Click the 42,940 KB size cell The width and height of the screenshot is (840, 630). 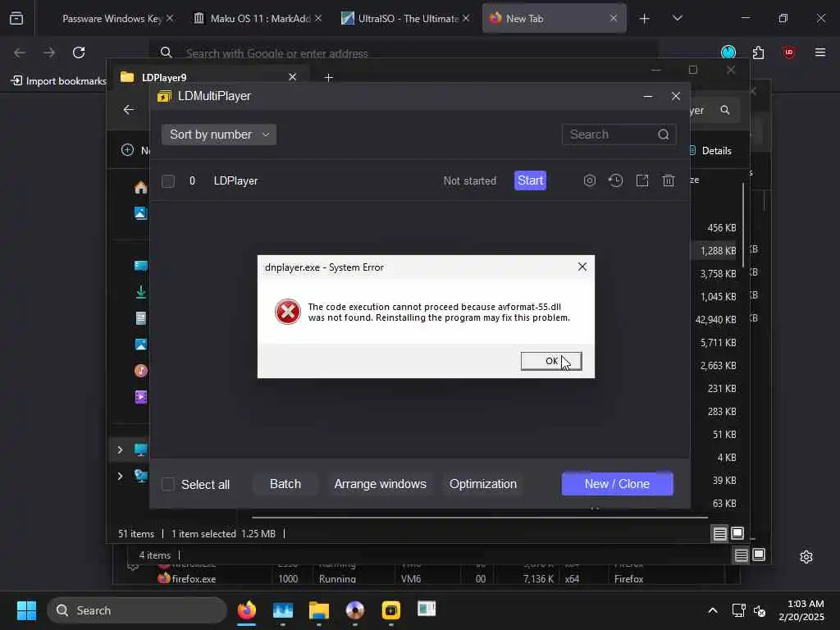[x=715, y=320]
